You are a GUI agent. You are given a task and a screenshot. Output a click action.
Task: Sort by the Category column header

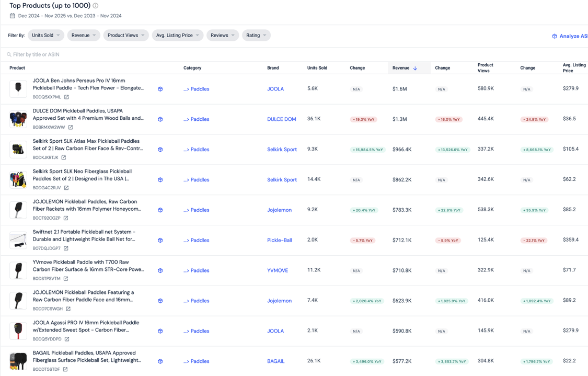point(192,68)
